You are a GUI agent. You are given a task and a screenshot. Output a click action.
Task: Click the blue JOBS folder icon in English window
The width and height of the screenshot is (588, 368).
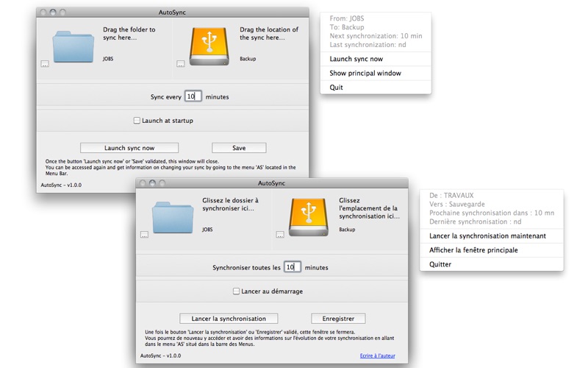pos(73,47)
